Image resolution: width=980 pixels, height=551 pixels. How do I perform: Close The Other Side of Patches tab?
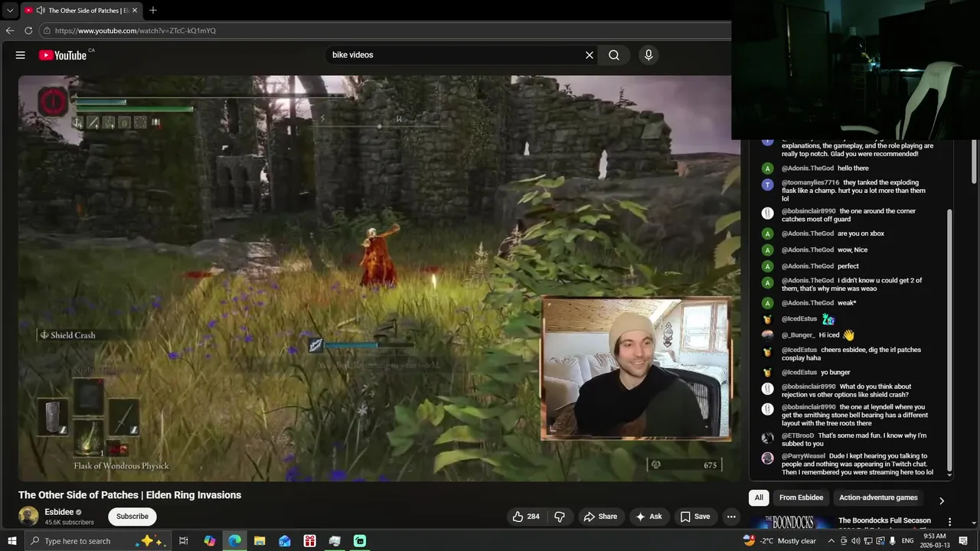135,11
